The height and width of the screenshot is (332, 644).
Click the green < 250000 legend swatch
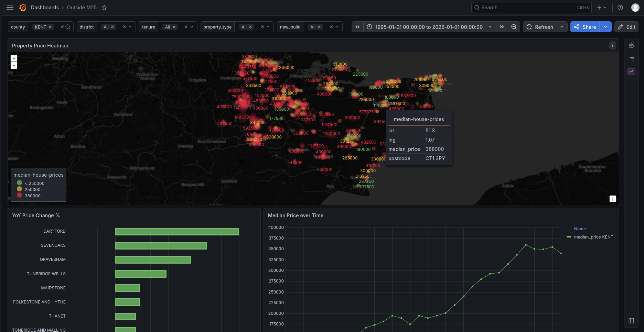19,183
